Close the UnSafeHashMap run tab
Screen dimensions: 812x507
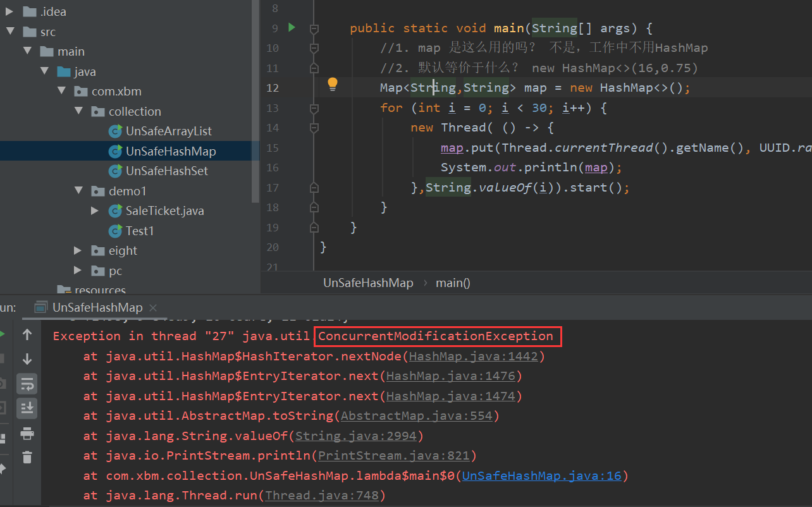(x=154, y=308)
